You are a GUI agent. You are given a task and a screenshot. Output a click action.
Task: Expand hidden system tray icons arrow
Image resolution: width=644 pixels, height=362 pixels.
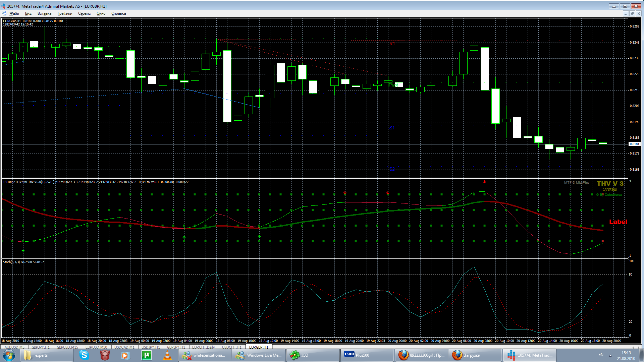pos(610,355)
